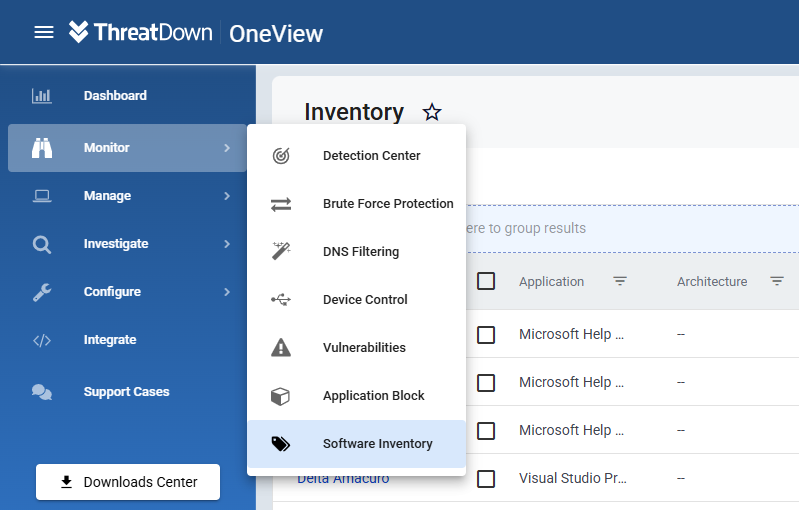Open the hamburger navigation menu
Screen dimensions: 799x510
[x=44, y=32]
